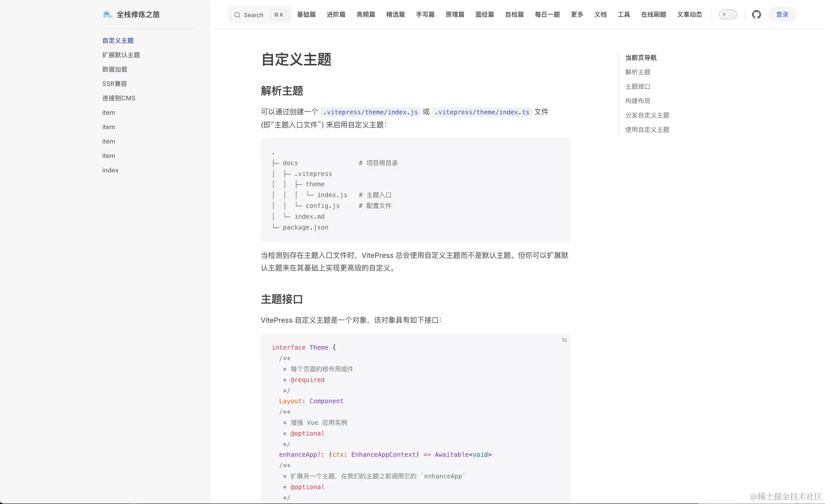
Task: Select SSR兼容 in the sidebar
Action: pyautogui.click(x=114, y=84)
